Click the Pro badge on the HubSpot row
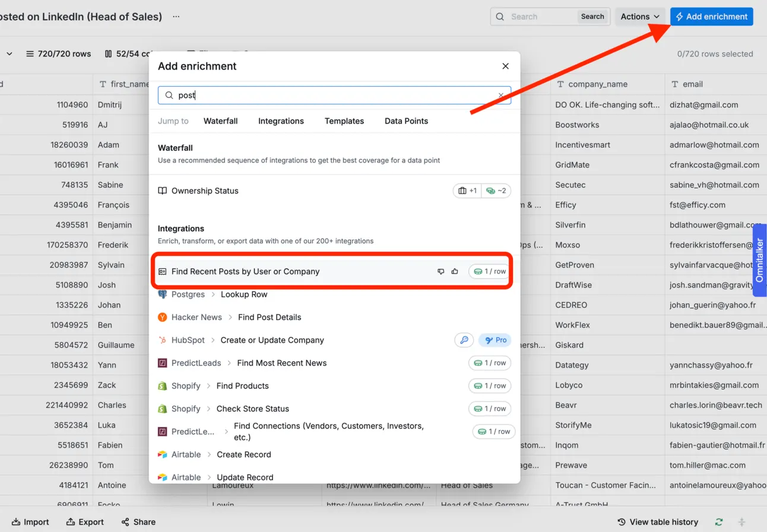This screenshot has height=532, width=767. 495,340
